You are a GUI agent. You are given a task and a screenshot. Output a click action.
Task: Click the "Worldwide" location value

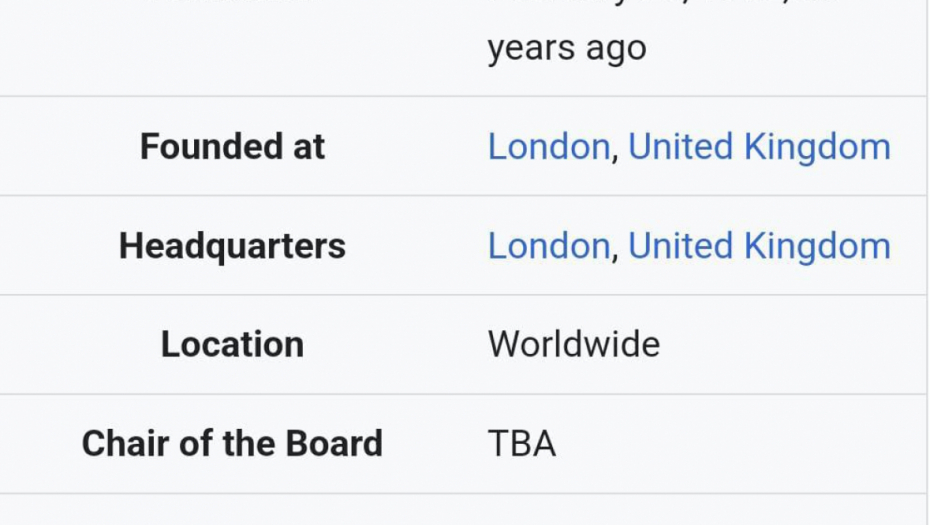[573, 345]
